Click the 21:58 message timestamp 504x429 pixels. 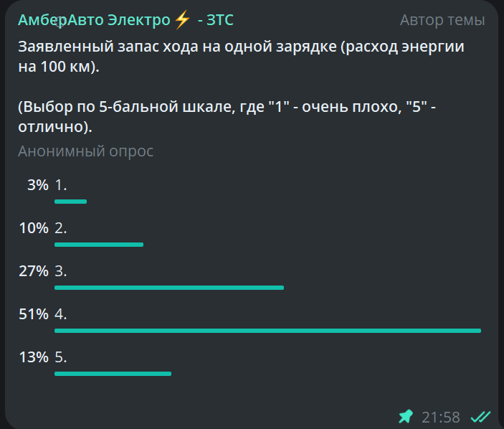[440, 417]
